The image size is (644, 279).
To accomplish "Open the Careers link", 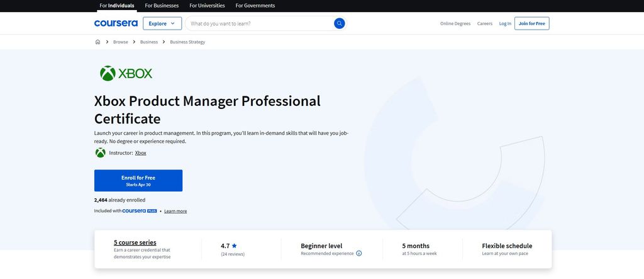I will pyautogui.click(x=485, y=23).
